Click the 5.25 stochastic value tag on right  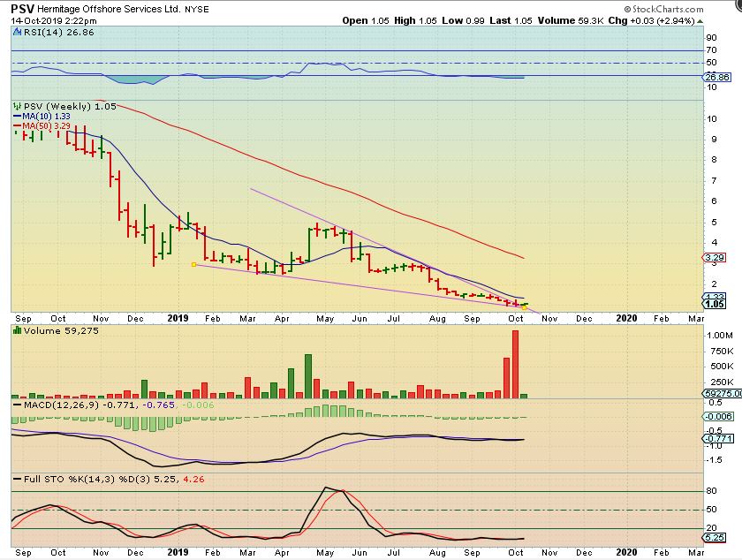(715, 537)
